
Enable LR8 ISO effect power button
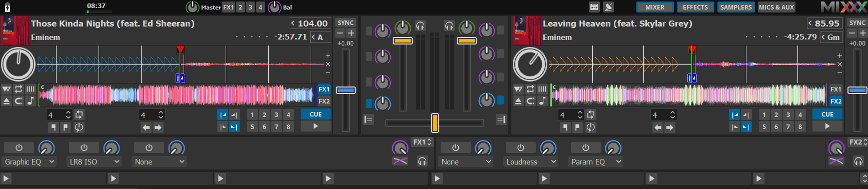84,147
